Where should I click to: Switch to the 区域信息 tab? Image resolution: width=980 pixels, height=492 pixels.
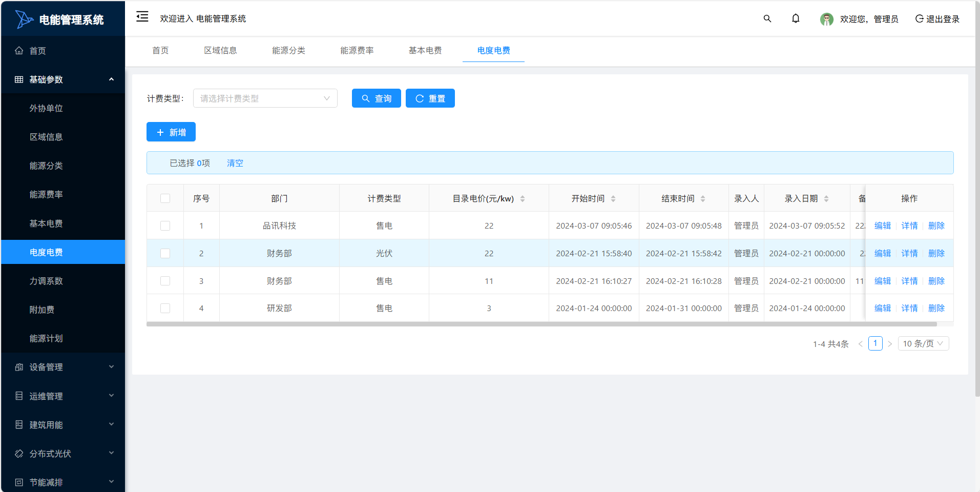(220, 50)
